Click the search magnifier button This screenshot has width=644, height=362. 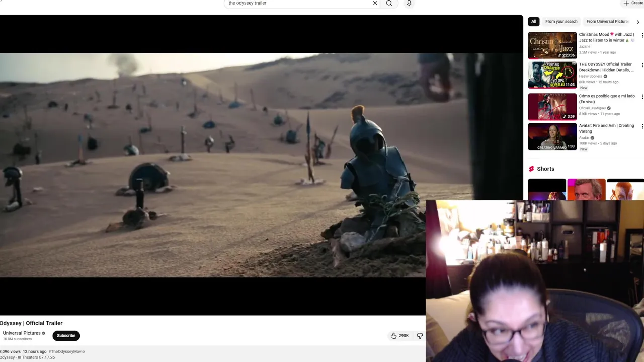click(x=389, y=3)
